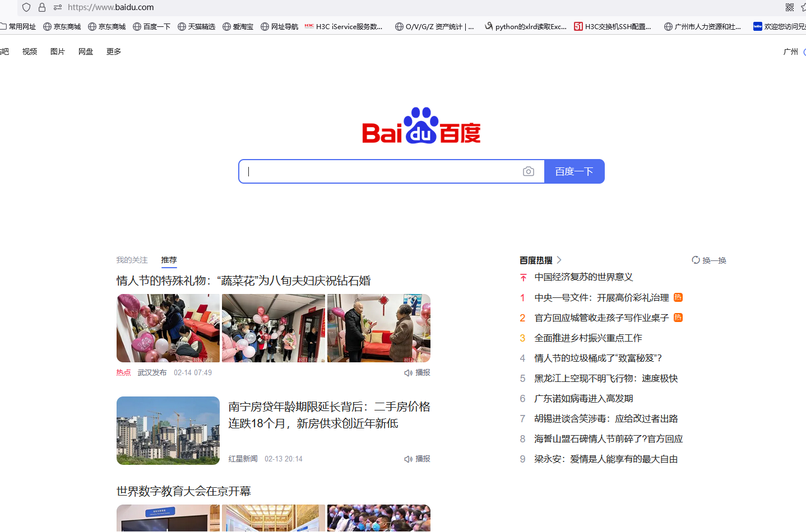Open headline 情人节的特殊礼物 article
Image resolution: width=806 pixels, height=532 pixels.
click(244, 281)
